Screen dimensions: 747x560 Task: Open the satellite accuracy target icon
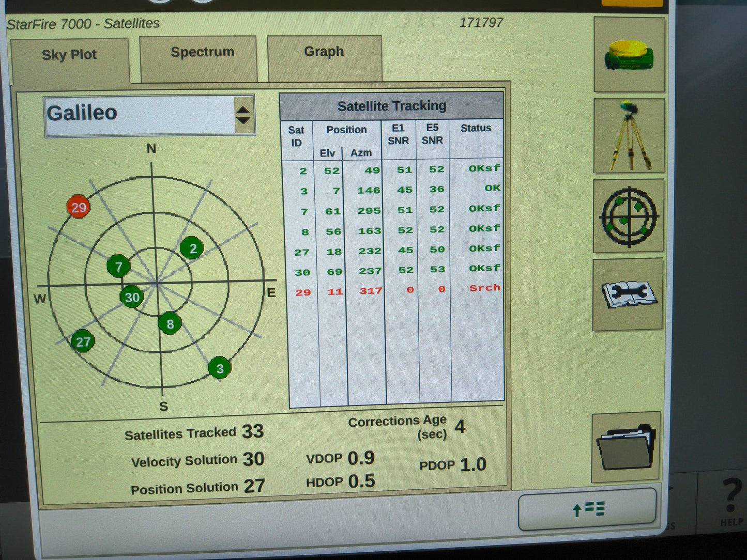pos(629,217)
